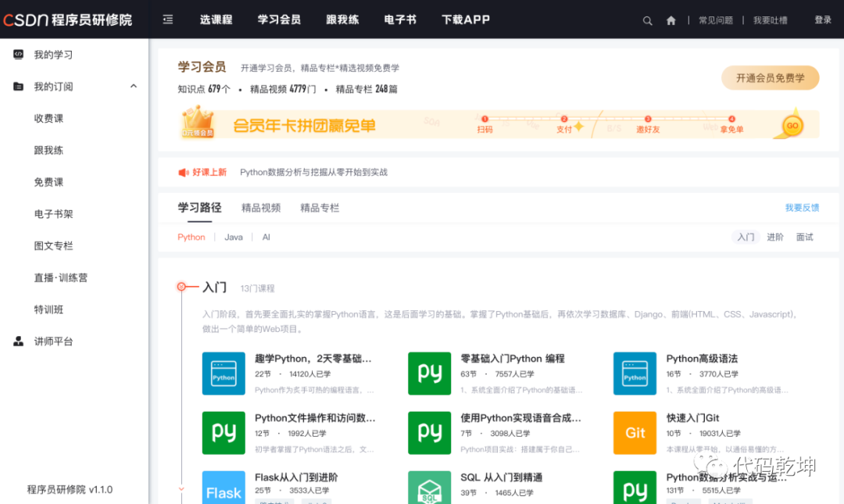Click banner step 1 扫码
Viewport: 844px width, 504px height.
pos(485,125)
